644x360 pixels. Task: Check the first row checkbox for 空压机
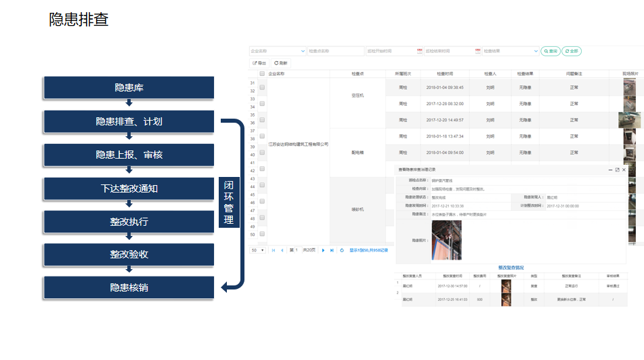pyautogui.click(x=262, y=87)
